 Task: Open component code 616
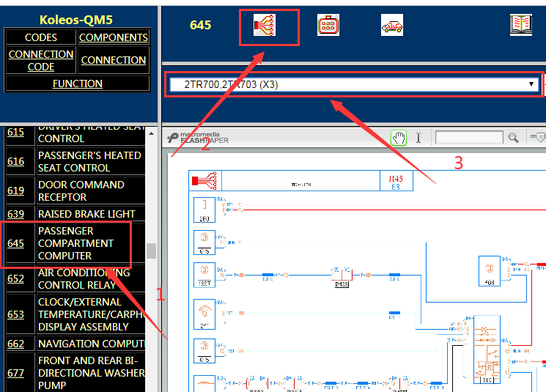click(x=15, y=161)
